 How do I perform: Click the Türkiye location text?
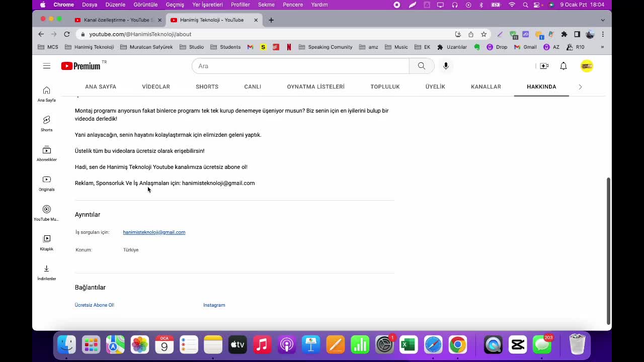coord(131,250)
